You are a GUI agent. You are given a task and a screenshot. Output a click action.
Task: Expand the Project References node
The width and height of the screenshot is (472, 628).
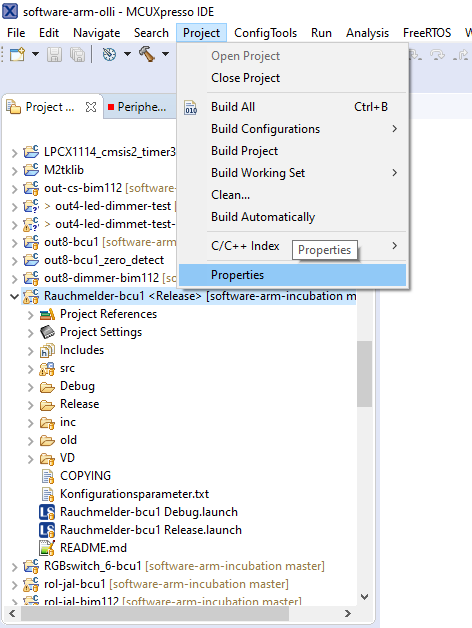click(30, 315)
